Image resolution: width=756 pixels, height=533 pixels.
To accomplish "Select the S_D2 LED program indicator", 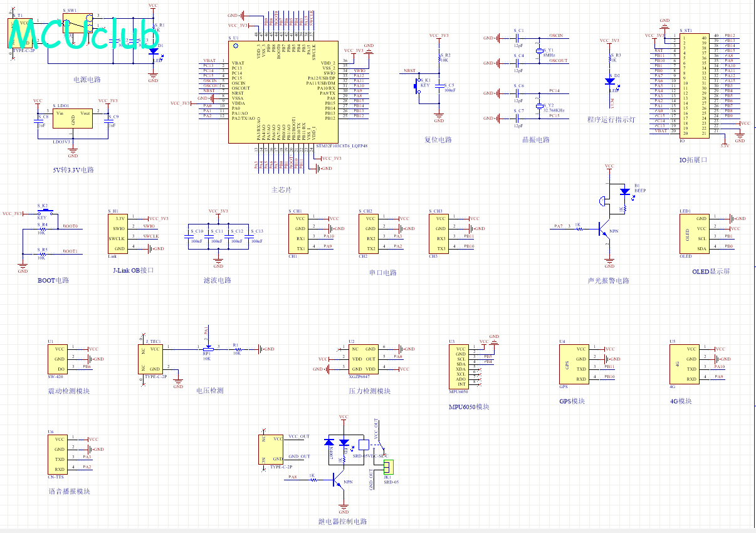I will 609,81.
